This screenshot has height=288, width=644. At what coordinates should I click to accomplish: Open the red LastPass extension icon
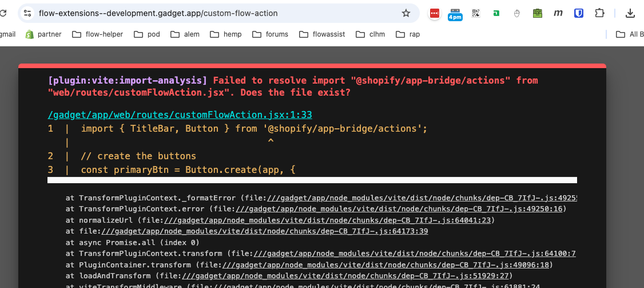click(434, 13)
